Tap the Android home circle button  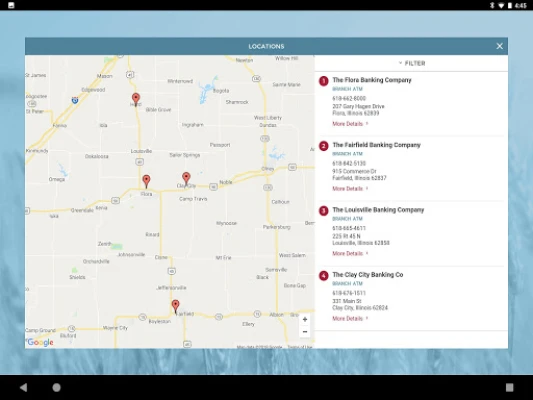point(57,387)
